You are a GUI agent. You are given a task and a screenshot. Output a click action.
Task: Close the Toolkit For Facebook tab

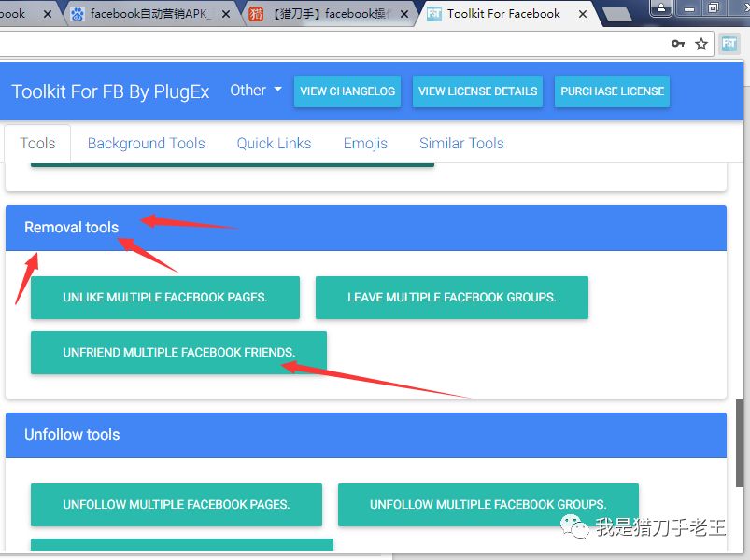click(x=581, y=14)
